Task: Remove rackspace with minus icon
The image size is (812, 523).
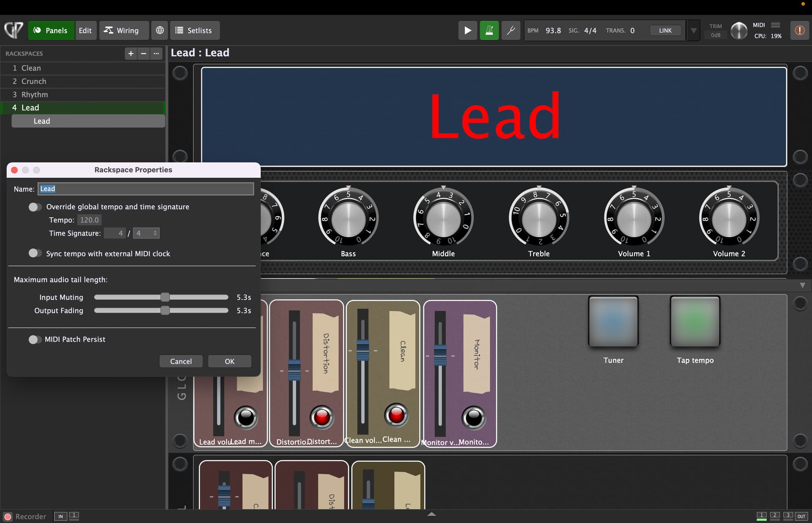Action: (x=143, y=54)
